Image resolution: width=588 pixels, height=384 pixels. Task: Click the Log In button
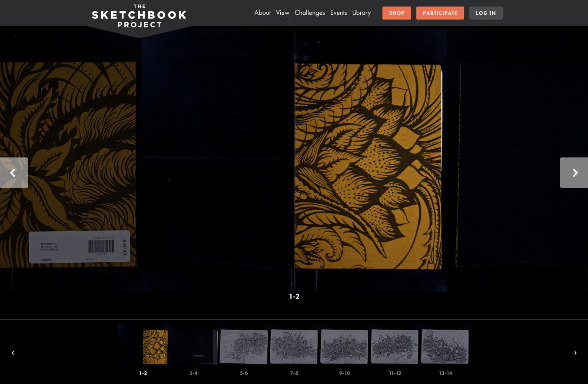tap(486, 13)
